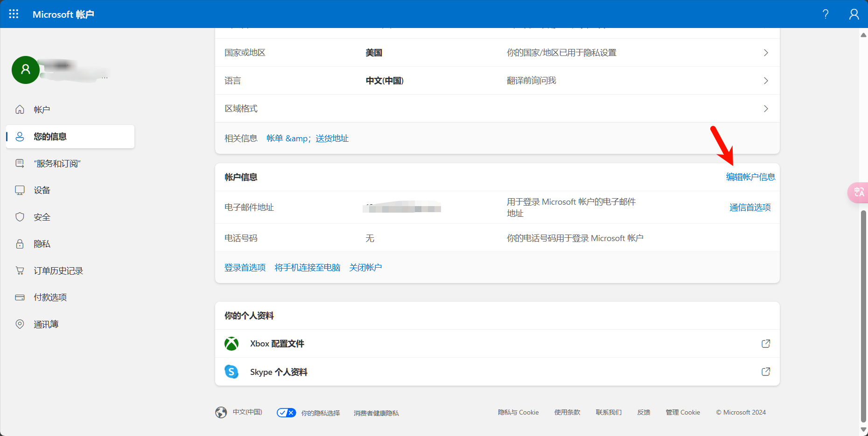Open 付款选项 in the sidebar

(70, 298)
